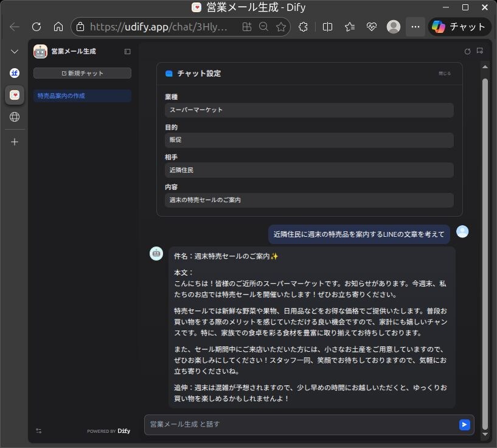This screenshot has width=497, height=448.
Task: Click the zoom out magnifier icon
Action: click(264, 27)
